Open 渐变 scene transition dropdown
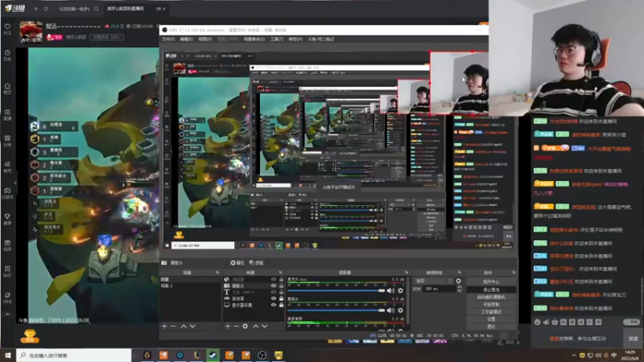Screen dimensions: 644x362 (x=433, y=281)
